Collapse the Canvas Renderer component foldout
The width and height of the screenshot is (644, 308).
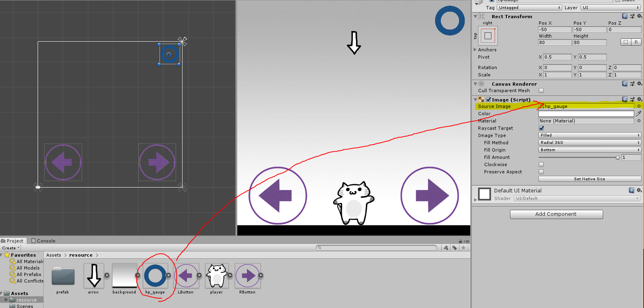(475, 84)
